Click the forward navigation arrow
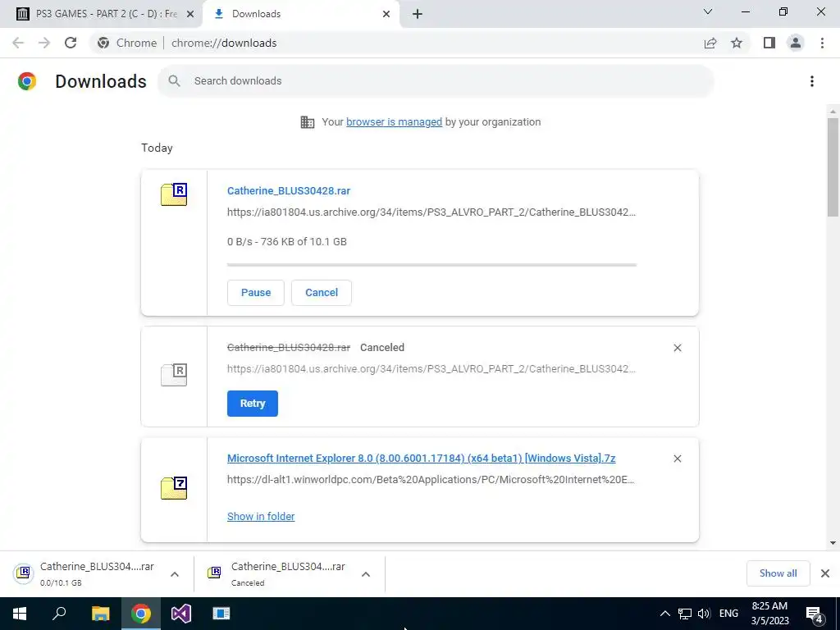The width and height of the screenshot is (840, 630). pos(44,43)
